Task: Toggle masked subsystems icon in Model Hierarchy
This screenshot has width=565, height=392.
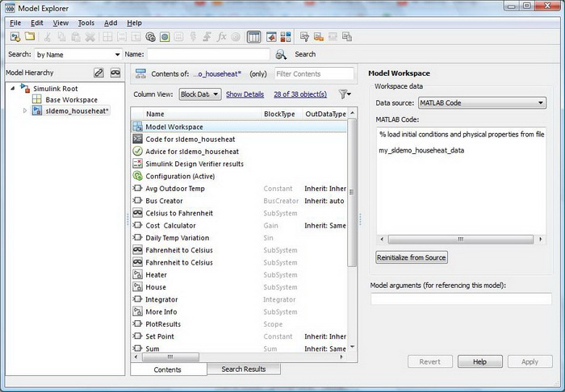Action: tap(115, 73)
